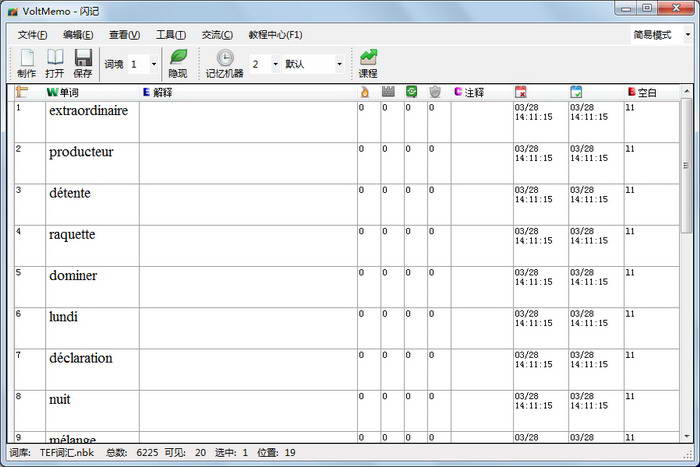Click the 注释 column header
Viewport: 700px width, 467px height.
coord(474,92)
